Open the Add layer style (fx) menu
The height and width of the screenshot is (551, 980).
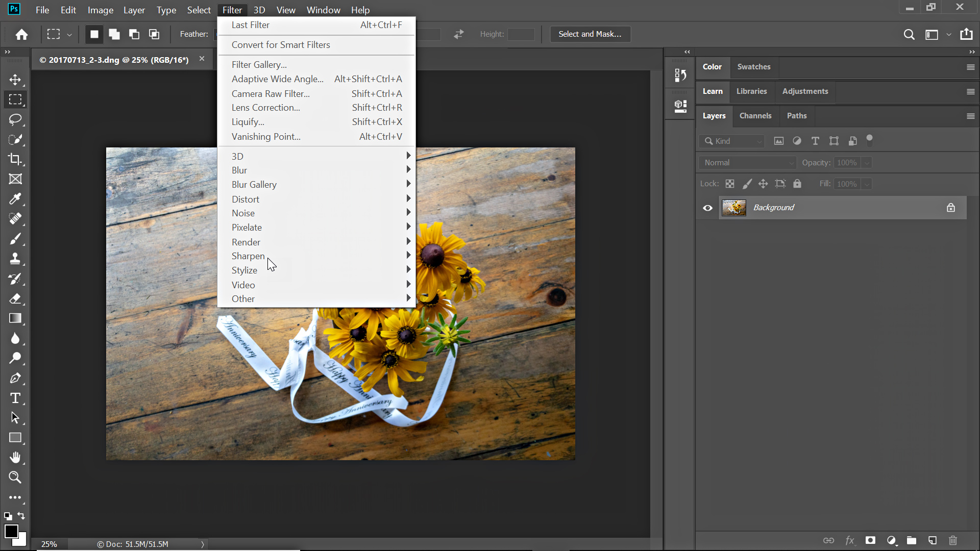(x=850, y=540)
